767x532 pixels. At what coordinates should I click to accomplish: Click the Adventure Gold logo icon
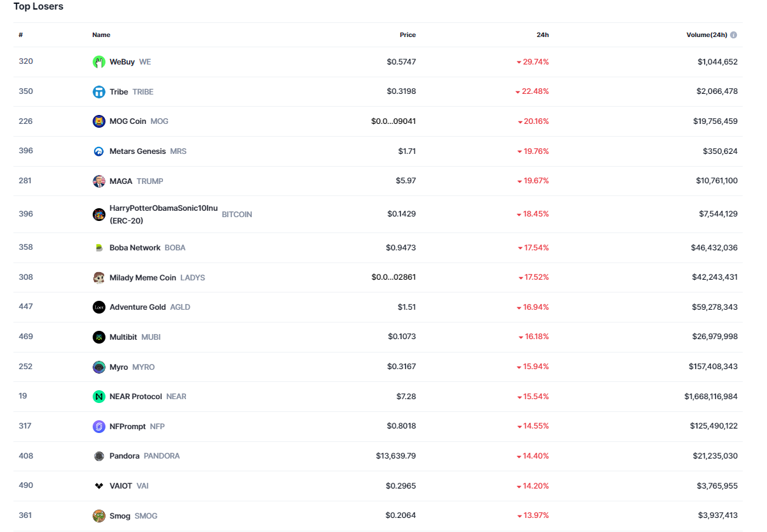98,307
